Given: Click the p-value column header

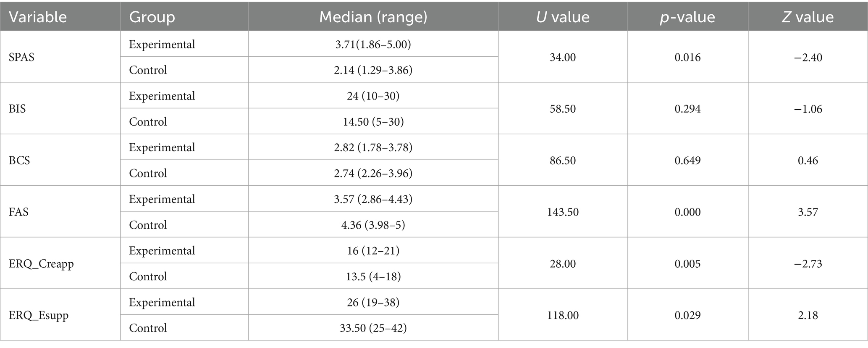Looking at the screenshot, I should pos(687,17).
